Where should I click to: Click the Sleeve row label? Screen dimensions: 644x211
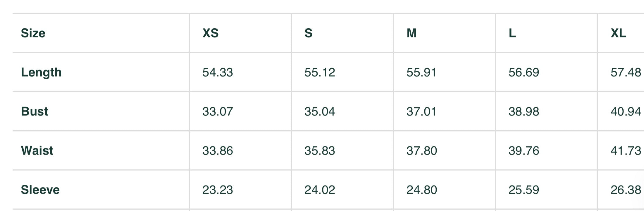coord(40,190)
